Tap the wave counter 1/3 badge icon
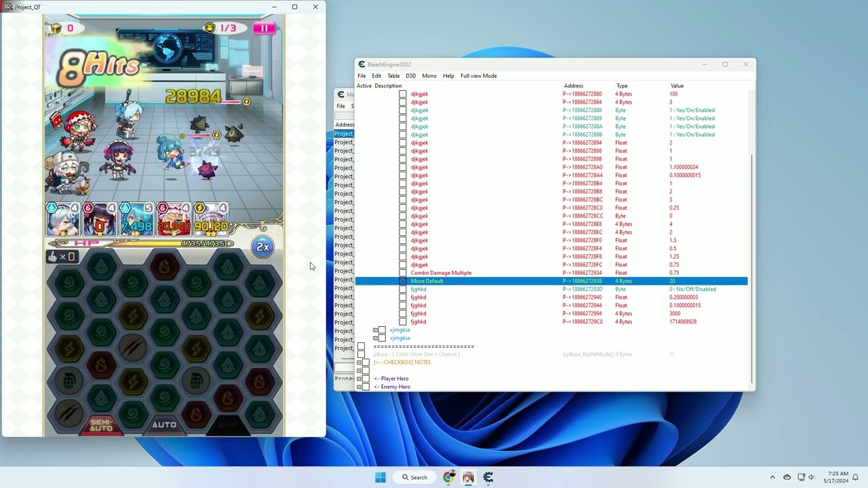 coord(209,28)
